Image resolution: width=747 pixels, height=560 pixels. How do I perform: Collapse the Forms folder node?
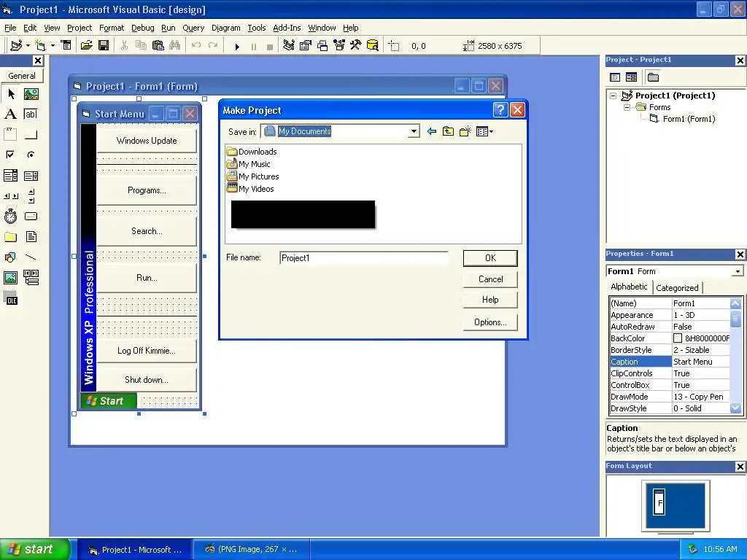tap(627, 108)
